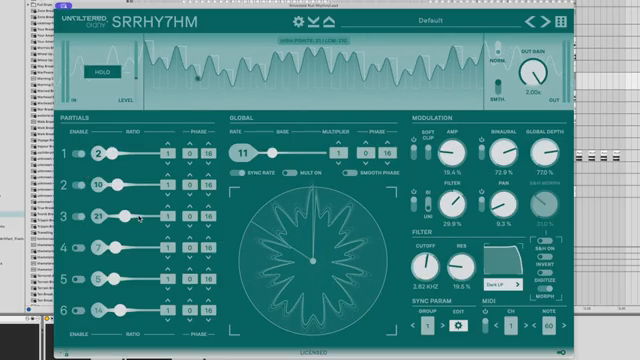Enable partial 3 toggle
Image resolution: width=640 pixels, height=360 pixels.
78,216
